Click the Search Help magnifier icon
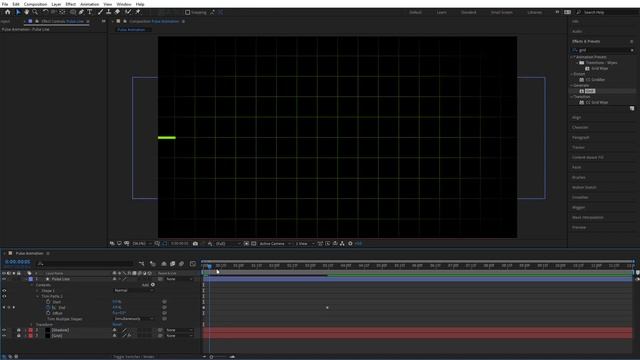 coord(578,12)
